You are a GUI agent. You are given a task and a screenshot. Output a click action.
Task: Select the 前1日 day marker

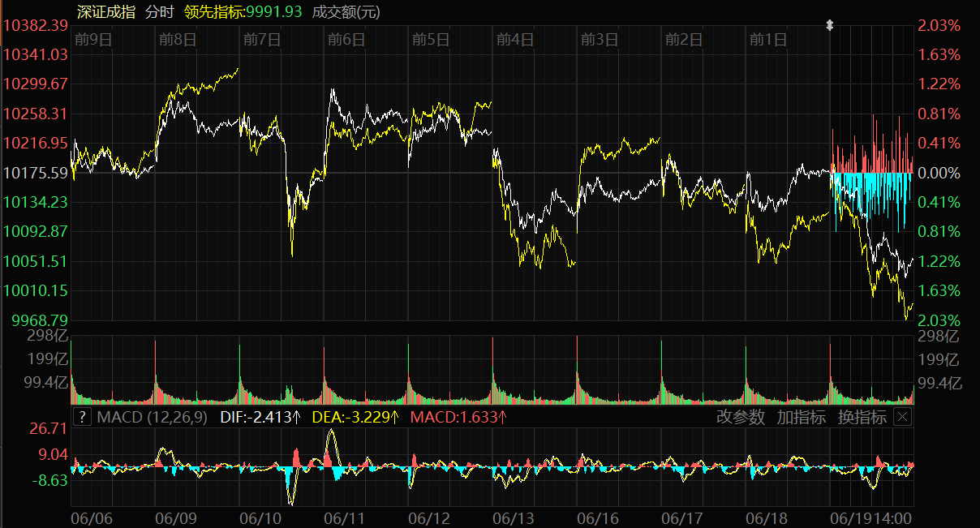(x=767, y=39)
